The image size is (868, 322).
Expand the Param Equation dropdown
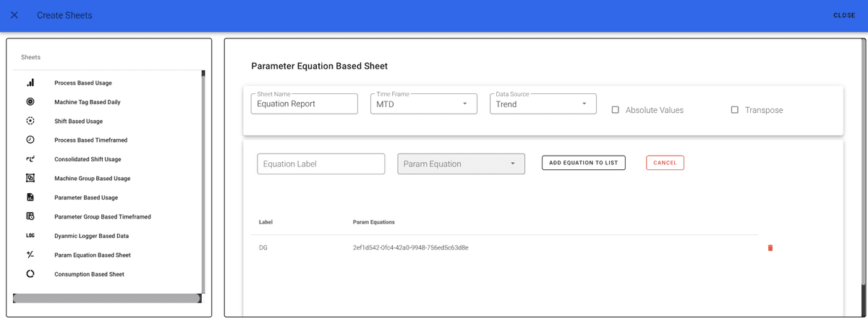coord(461,164)
